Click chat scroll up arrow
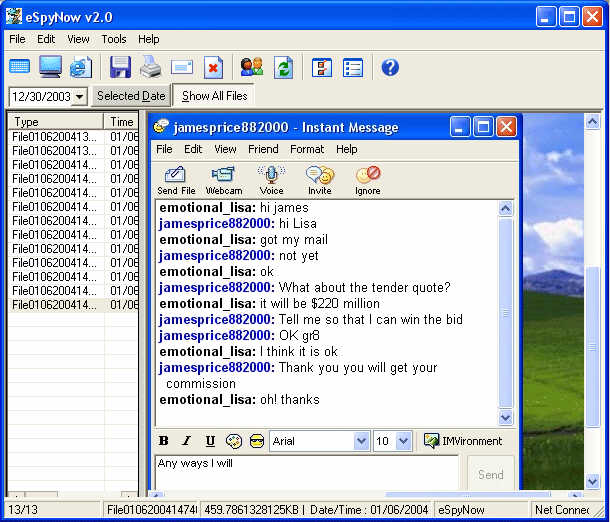610x522 pixels. [x=505, y=208]
